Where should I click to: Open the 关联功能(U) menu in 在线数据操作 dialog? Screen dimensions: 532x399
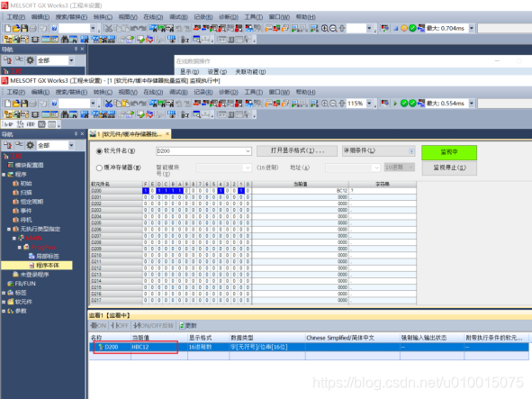point(250,72)
